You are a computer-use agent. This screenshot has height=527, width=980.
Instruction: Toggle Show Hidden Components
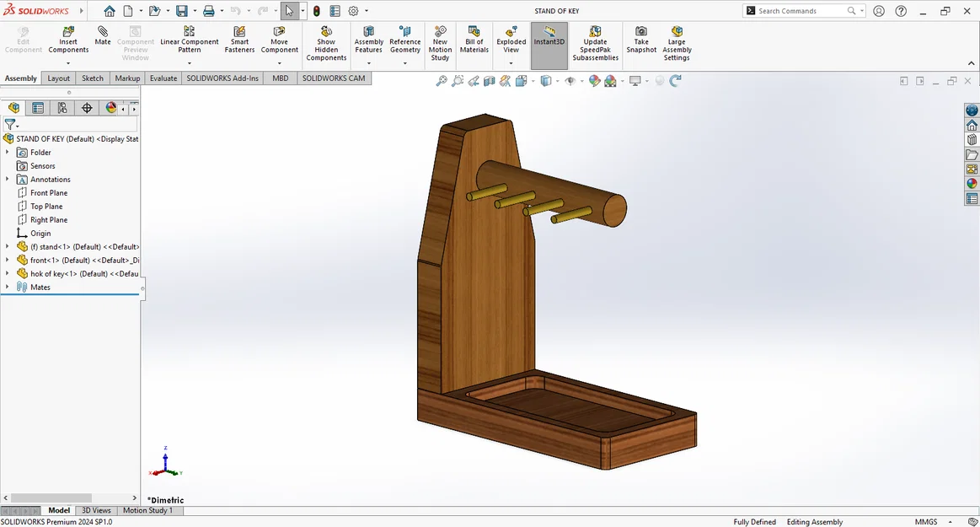click(326, 44)
